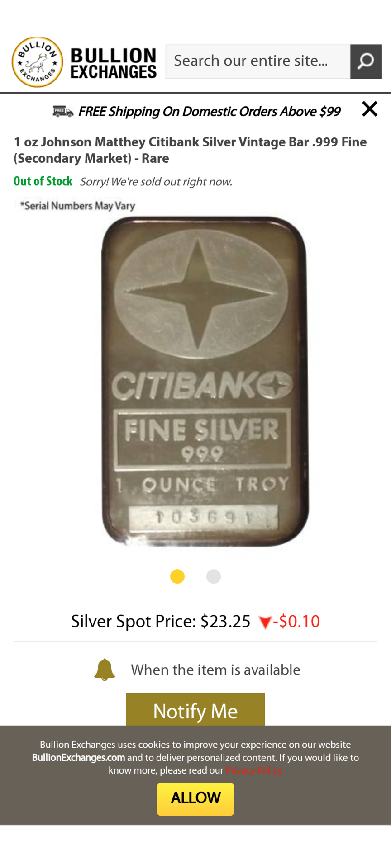The image size is (391, 868).
Task: Click BullionExchanges.com in cookie notice
Action: pyautogui.click(x=78, y=758)
